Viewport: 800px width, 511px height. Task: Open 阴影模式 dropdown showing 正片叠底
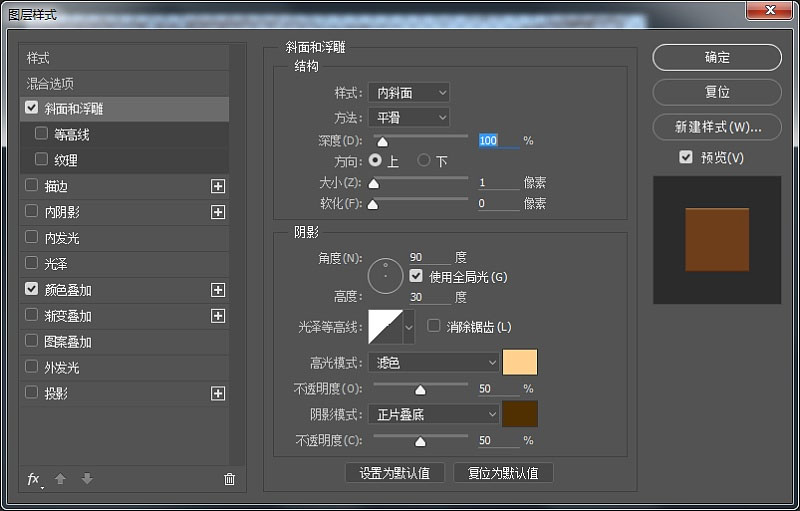pyautogui.click(x=434, y=414)
